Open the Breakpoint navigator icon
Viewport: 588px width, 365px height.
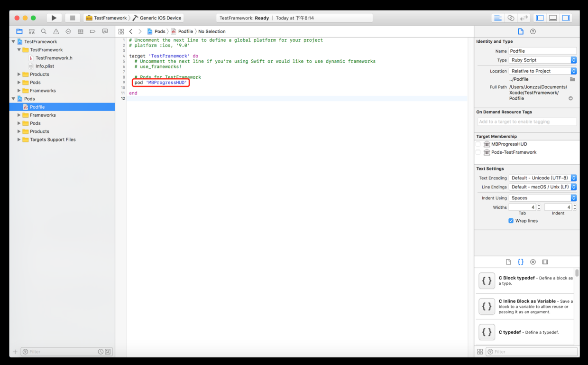pos(92,31)
